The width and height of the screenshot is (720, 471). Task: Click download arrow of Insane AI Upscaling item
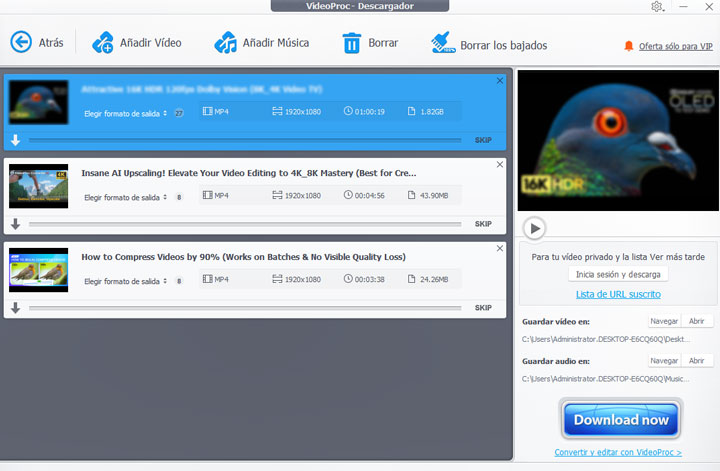point(16,224)
